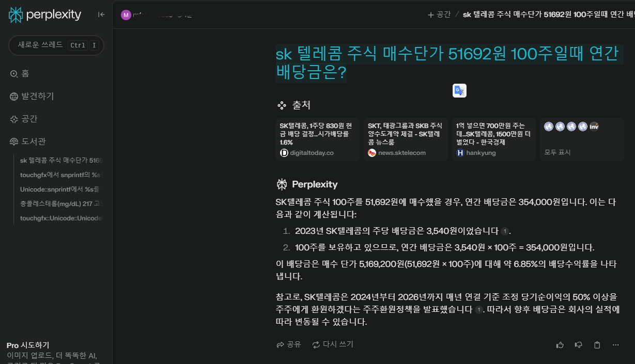
Task: Show all sources via 모두 표시
Action: [557, 153]
